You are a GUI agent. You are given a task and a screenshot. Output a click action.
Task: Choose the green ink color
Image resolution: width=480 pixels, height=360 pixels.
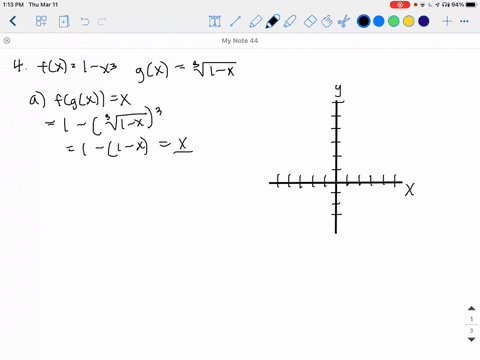[x=394, y=21]
